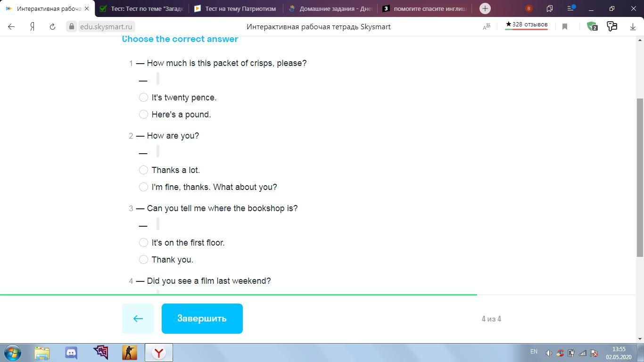Select "Here's a pound." radio option
644x362 pixels.
click(144, 115)
